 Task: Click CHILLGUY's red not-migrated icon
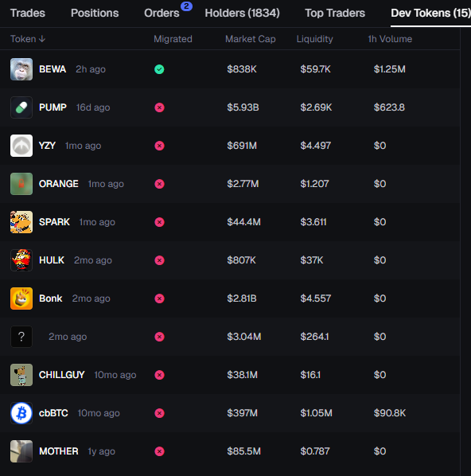pyautogui.click(x=159, y=375)
